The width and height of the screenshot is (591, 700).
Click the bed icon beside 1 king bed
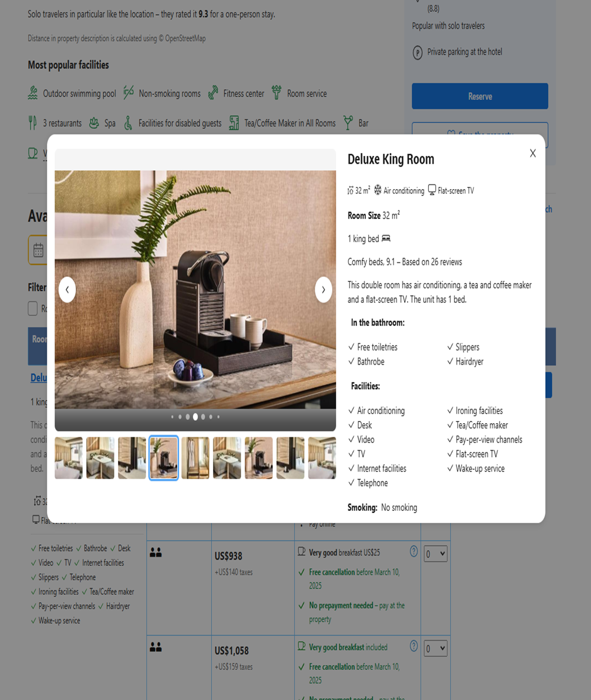(x=386, y=239)
